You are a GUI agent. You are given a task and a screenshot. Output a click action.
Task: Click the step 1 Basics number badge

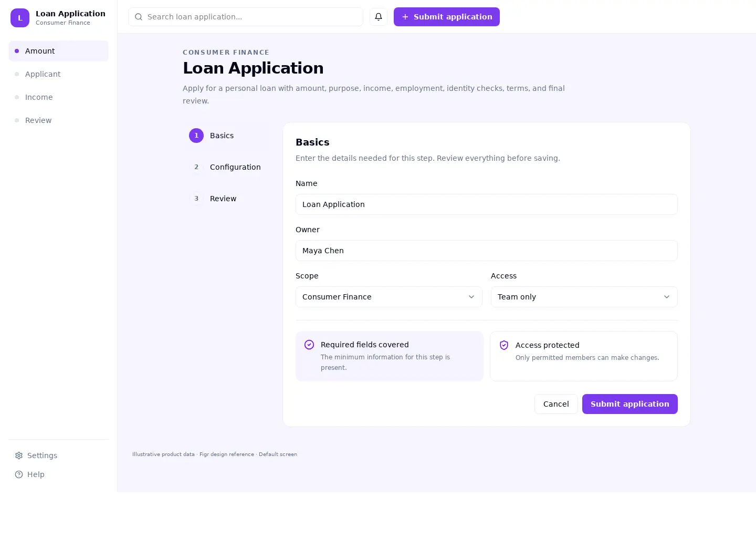[196, 136]
